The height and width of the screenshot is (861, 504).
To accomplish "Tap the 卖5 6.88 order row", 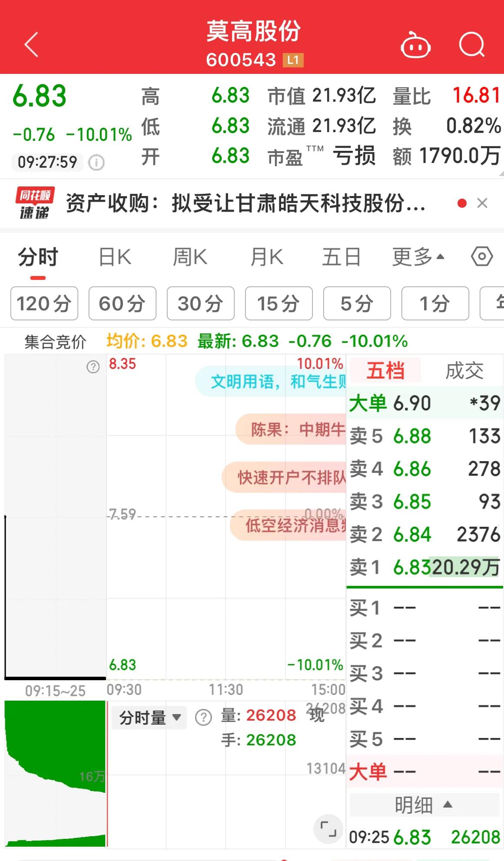I will click(x=425, y=436).
